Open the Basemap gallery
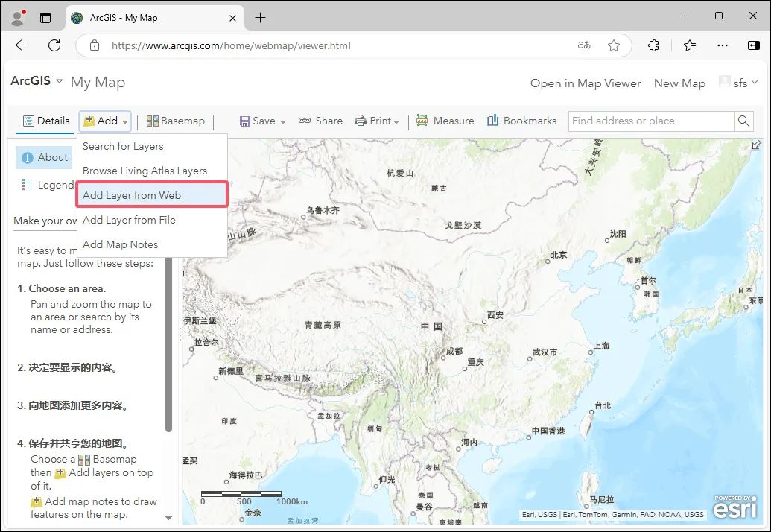 (176, 121)
